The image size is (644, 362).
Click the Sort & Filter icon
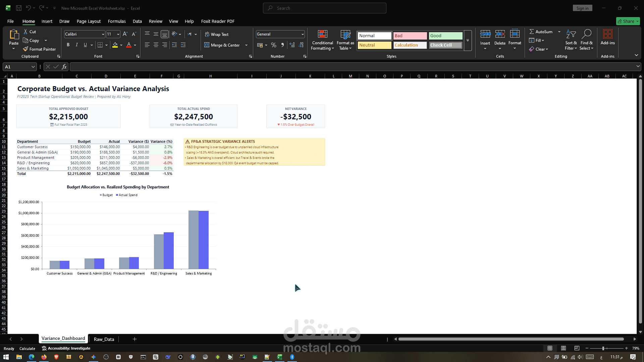pos(571,34)
